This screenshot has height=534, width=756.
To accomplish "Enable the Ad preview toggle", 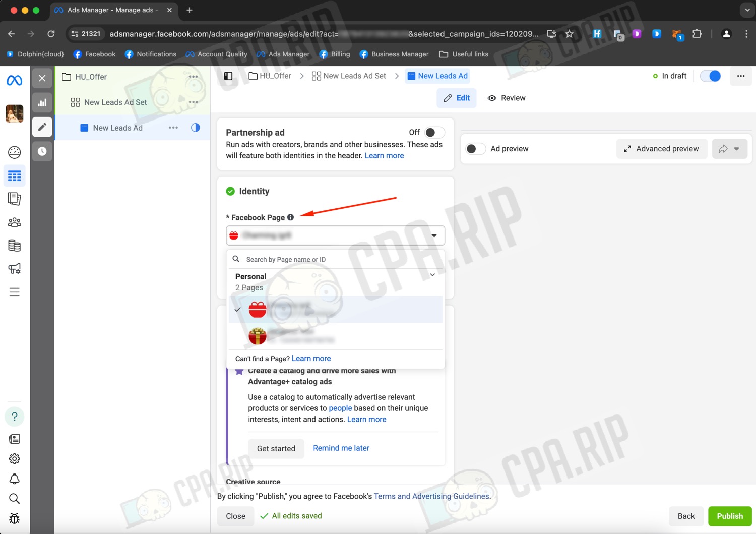I will (x=475, y=149).
